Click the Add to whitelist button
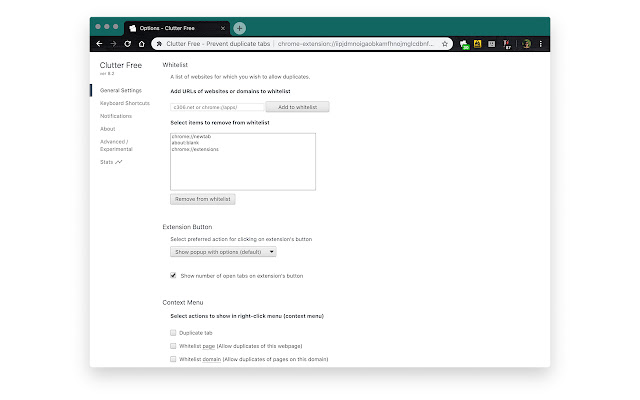The width and height of the screenshot is (640, 400). tap(297, 107)
